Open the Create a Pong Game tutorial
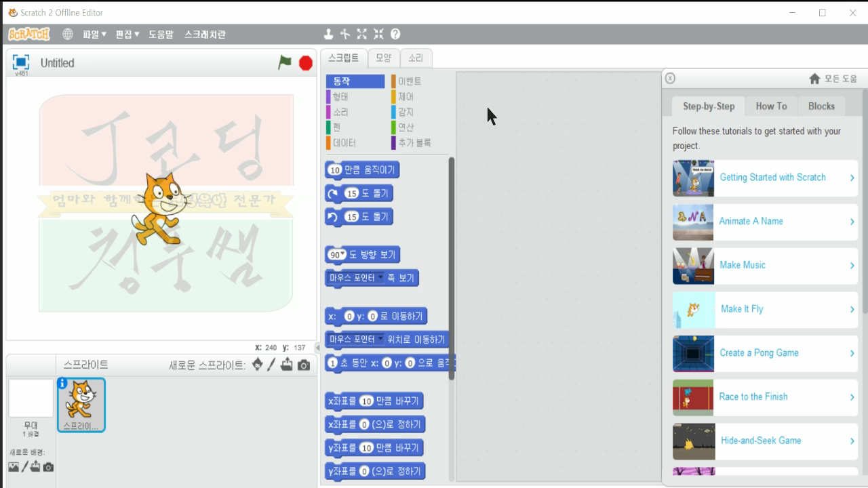The height and width of the screenshot is (488, 868). point(758,352)
